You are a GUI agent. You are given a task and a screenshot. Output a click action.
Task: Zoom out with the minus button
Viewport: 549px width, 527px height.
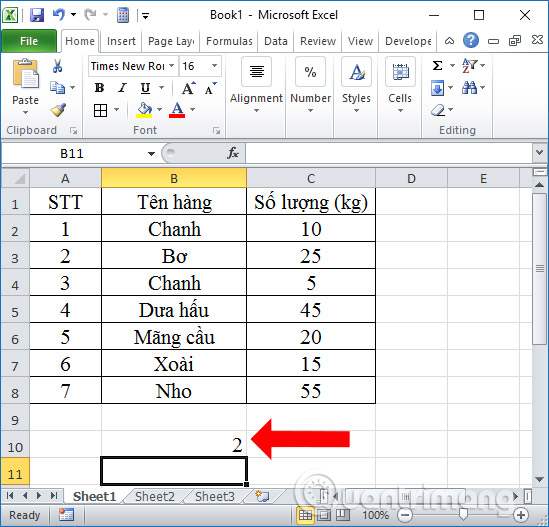(405, 515)
